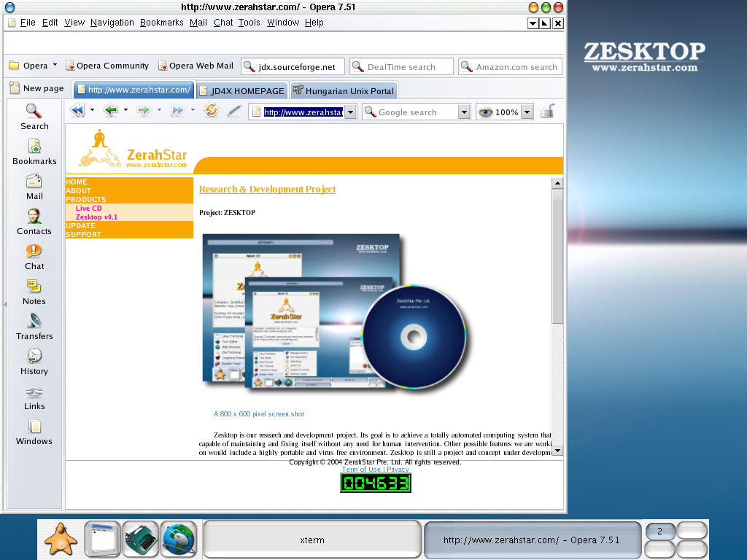
Task: Go back with the green Back arrow
Action: [111, 111]
